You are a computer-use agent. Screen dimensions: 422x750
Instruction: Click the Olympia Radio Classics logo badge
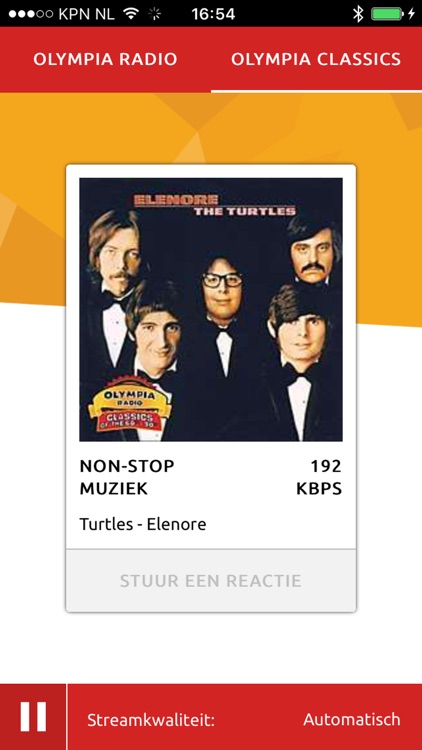pos(130,404)
